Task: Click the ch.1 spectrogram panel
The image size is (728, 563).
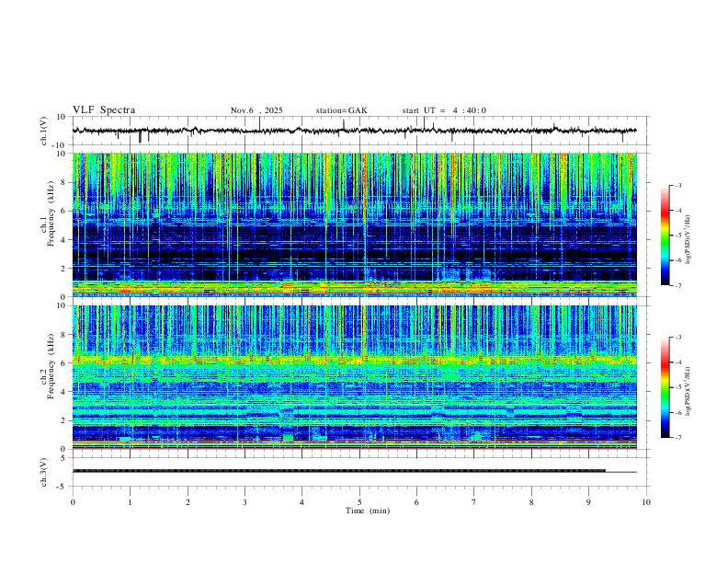Action: click(355, 224)
